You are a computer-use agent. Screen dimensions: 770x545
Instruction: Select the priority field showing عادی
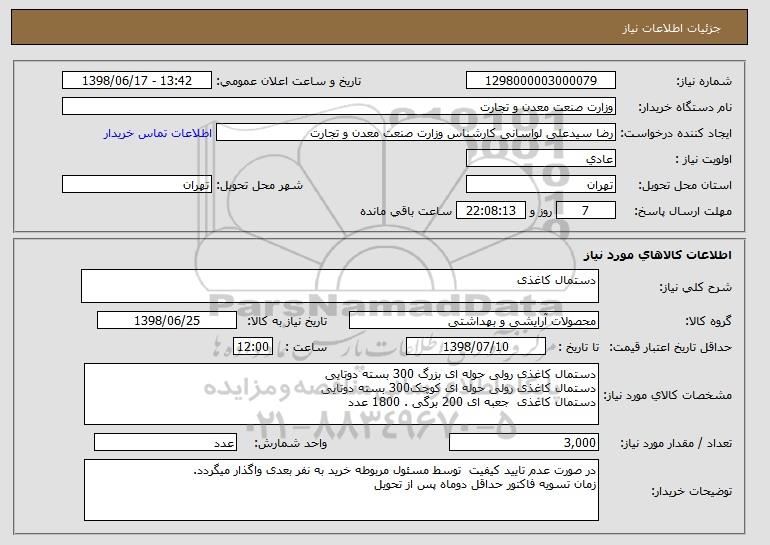[x=541, y=159]
